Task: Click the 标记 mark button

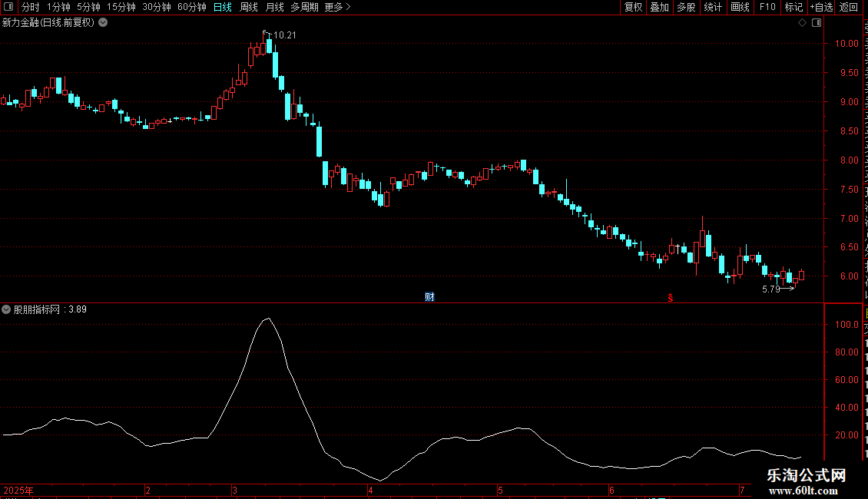Action: point(793,7)
